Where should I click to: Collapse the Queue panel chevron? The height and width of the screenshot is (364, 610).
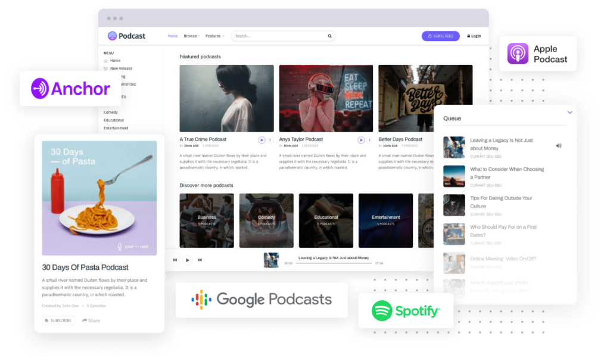click(569, 113)
